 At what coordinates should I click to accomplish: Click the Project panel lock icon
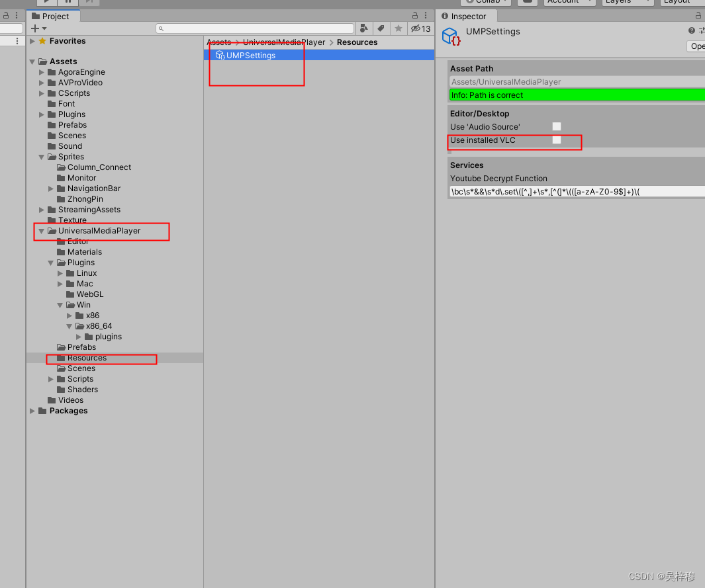[x=415, y=15]
